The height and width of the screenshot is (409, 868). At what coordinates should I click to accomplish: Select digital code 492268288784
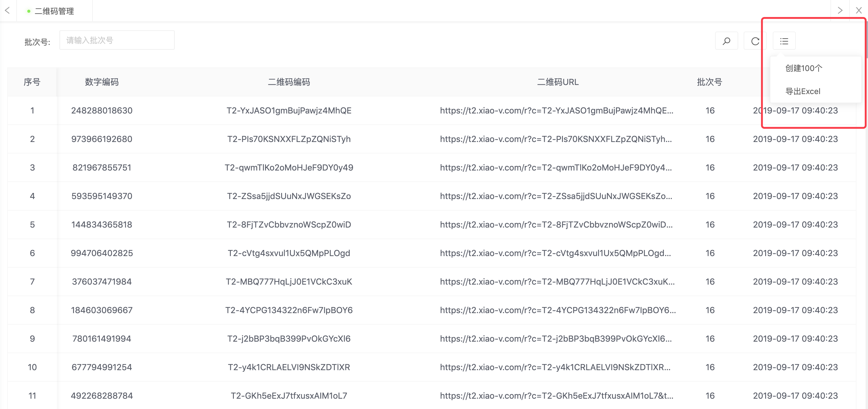pyautogui.click(x=102, y=396)
